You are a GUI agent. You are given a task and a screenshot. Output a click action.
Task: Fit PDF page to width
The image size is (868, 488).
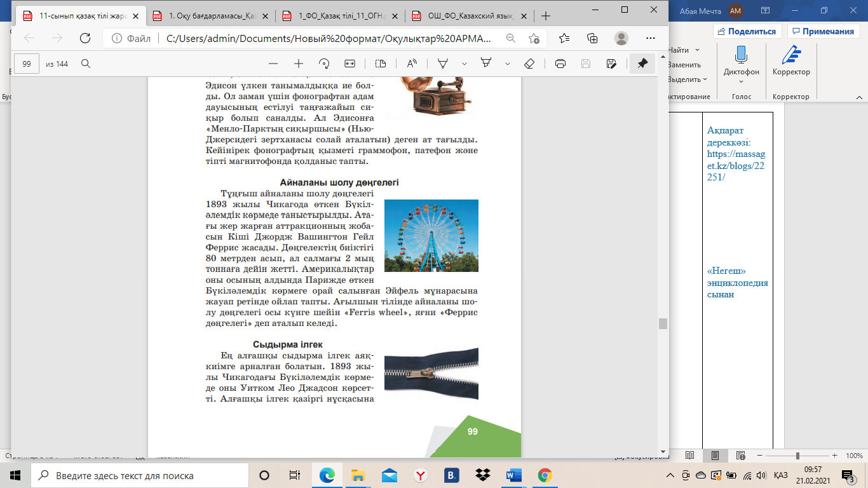coord(349,64)
